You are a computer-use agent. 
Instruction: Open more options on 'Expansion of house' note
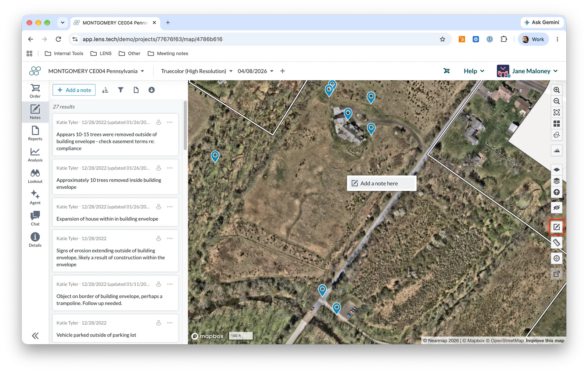click(x=170, y=207)
